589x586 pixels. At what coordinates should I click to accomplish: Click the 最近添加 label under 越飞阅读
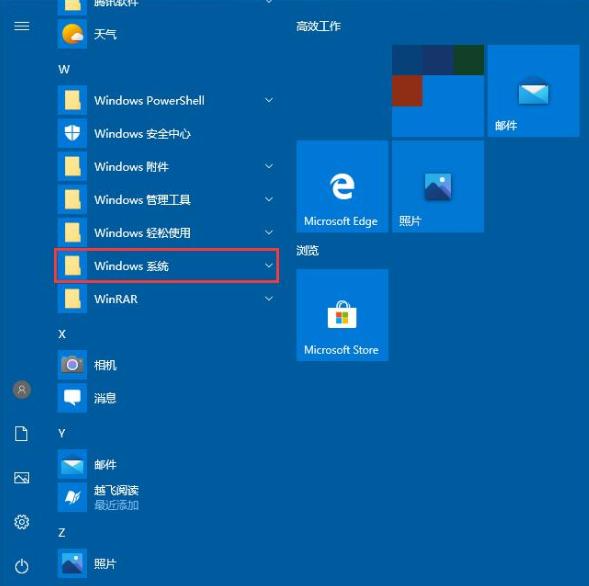point(116,505)
